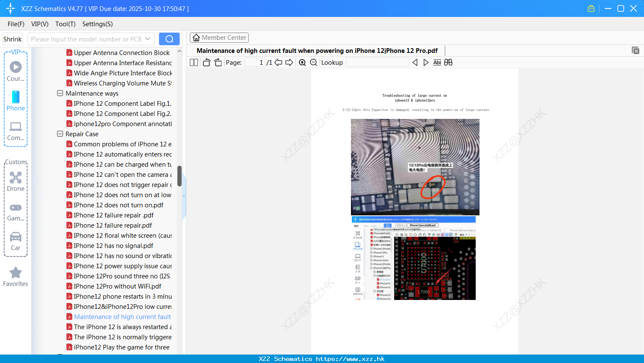Click the page number field
Image resolution: width=644 pixels, height=363 pixels.
255,62
